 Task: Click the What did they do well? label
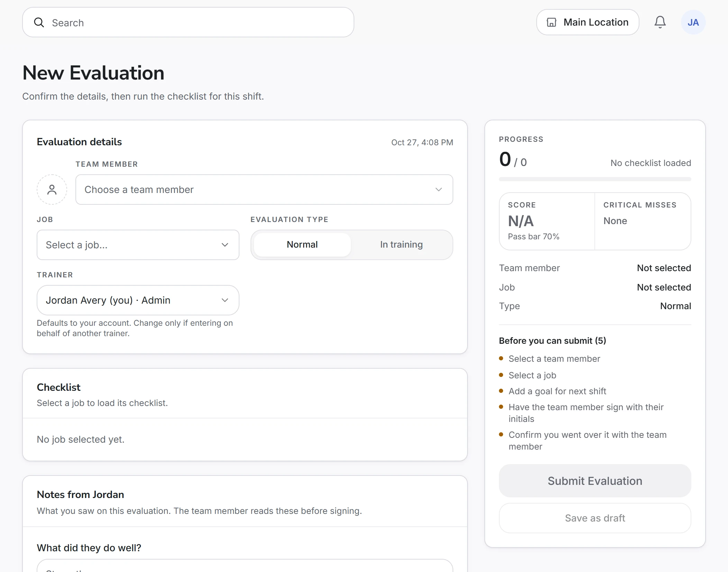pyautogui.click(x=89, y=548)
